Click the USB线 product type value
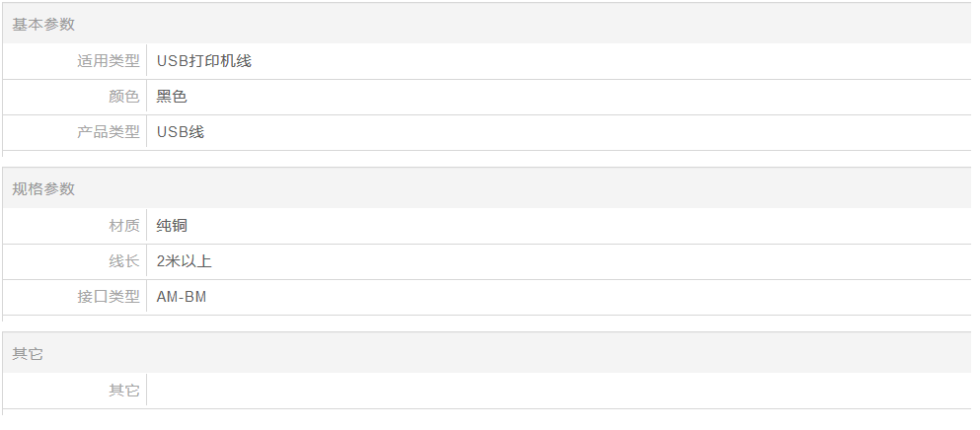This screenshot has height=430, width=980. [180, 132]
